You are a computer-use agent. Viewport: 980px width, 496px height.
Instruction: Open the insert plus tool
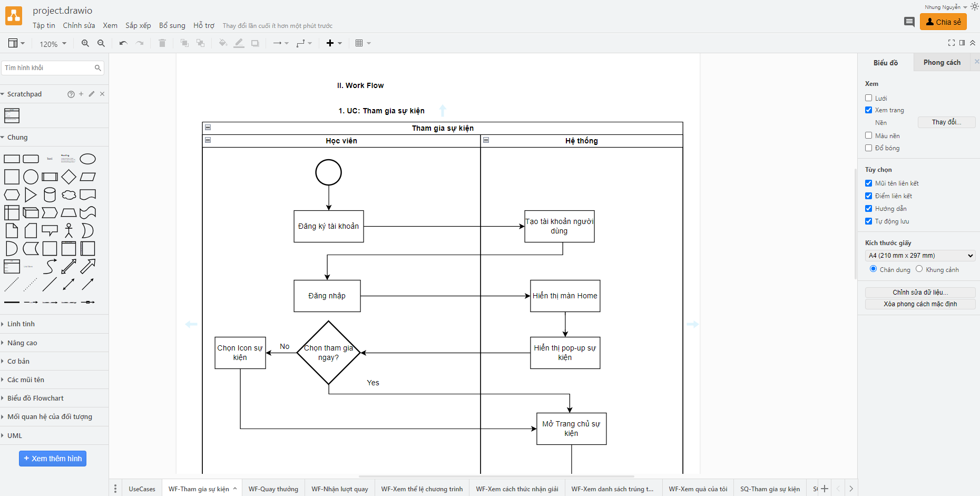click(334, 43)
